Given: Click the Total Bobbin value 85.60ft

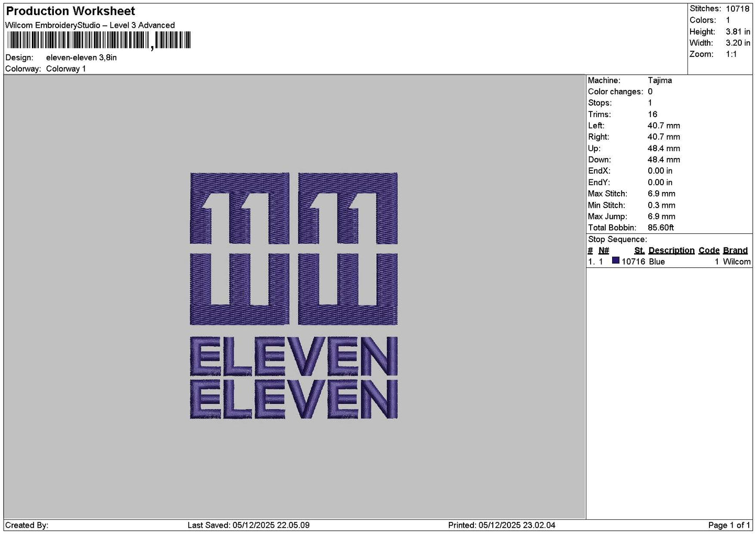Looking at the screenshot, I should [x=661, y=228].
